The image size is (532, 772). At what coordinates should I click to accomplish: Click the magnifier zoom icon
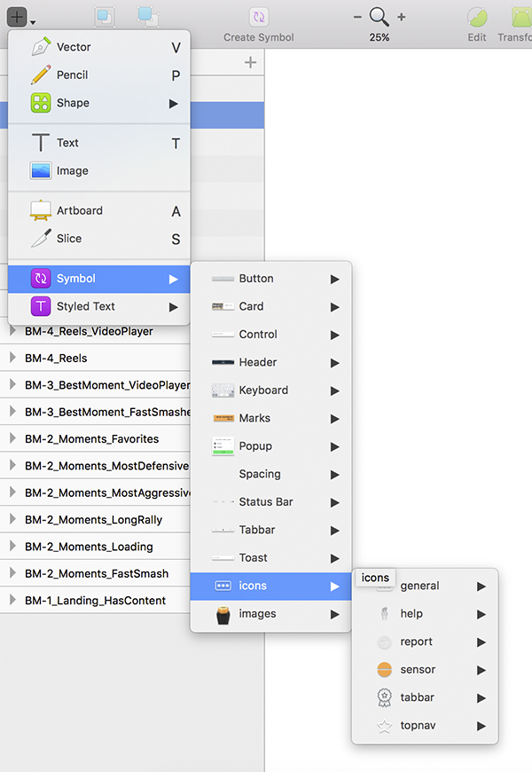[379, 17]
